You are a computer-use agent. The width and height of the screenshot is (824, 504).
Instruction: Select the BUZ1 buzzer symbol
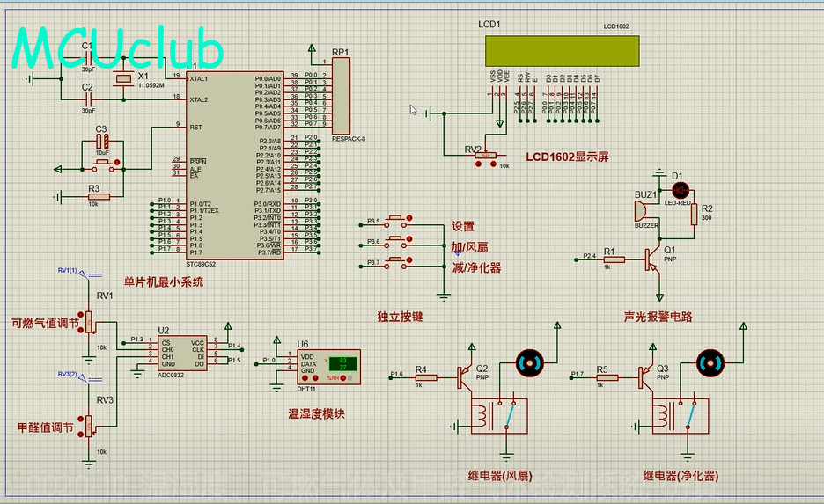point(641,212)
